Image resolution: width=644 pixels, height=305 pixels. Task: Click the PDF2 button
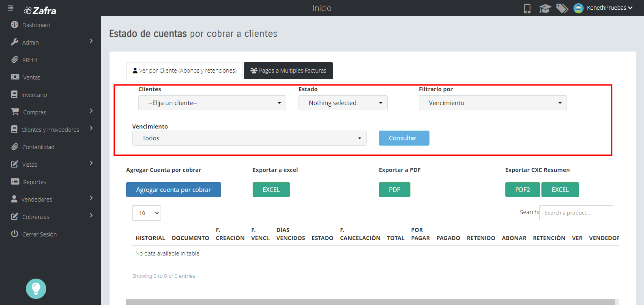(523, 190)
